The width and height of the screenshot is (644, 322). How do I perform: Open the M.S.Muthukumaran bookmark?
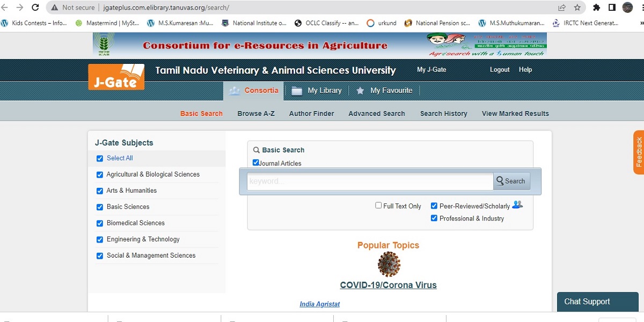tap(511, 23)
